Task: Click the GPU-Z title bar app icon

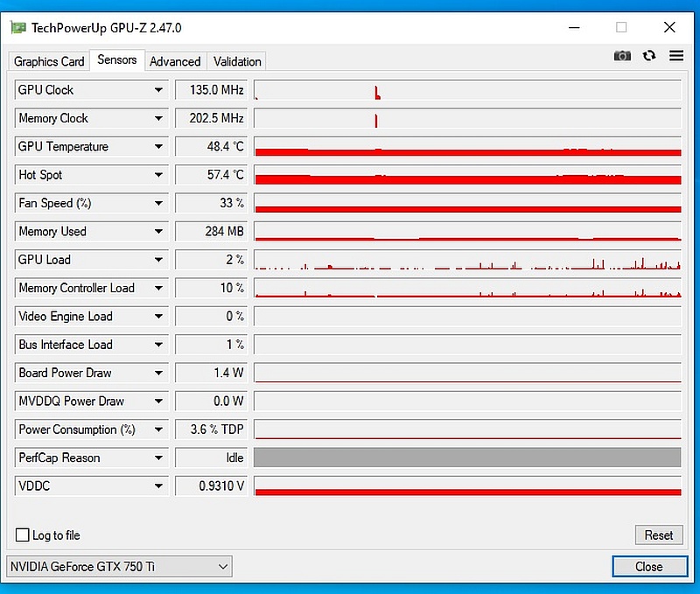Action: tap(18, 28)
